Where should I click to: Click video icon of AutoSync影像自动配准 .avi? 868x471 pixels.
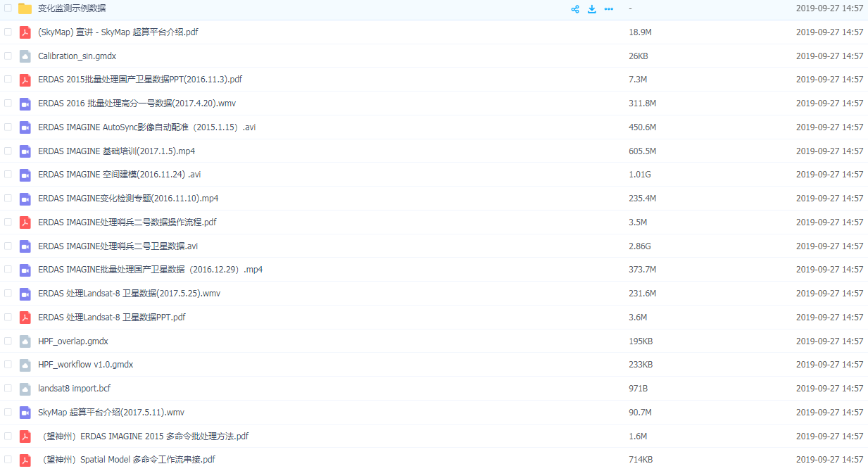[x=25, y=127]
